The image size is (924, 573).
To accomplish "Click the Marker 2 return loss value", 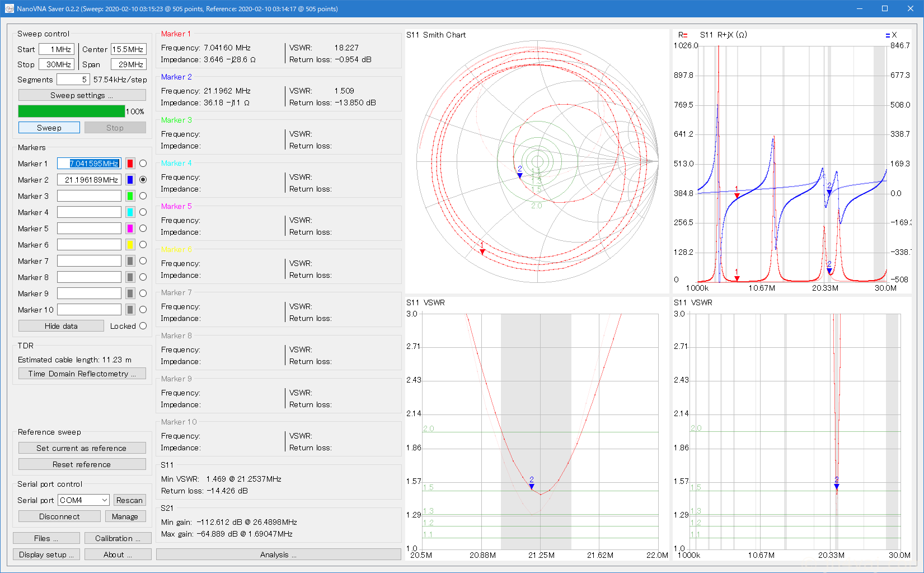I will tap(355, 103).
